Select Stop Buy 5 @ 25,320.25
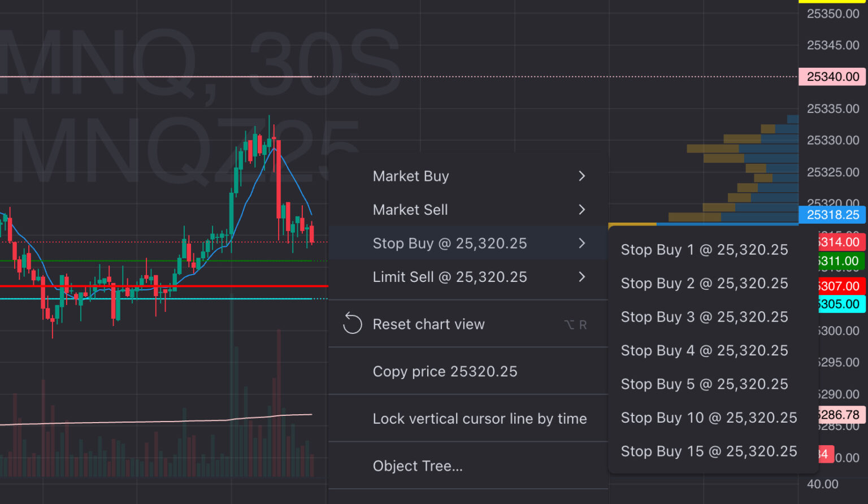 [704, 384]
